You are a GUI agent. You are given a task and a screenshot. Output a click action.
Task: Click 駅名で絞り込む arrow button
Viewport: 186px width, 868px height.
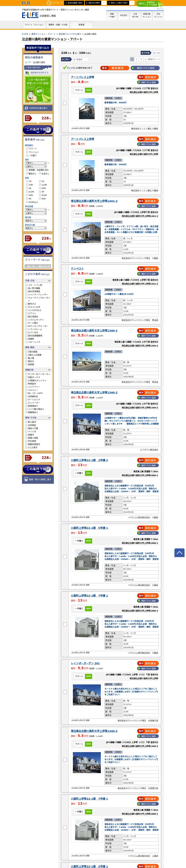pos(38,67)
